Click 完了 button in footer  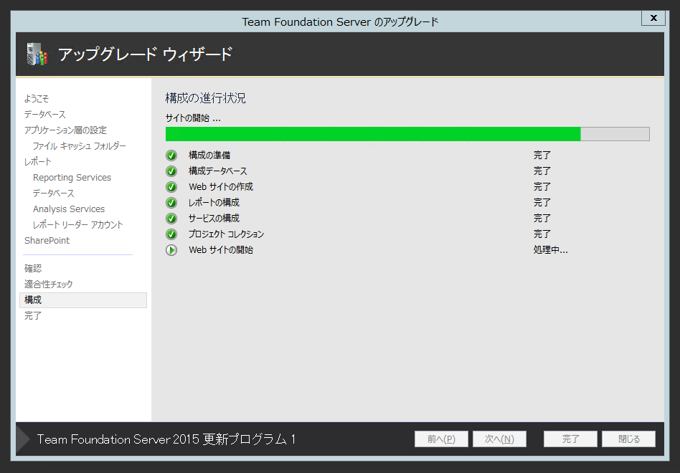(570, 439)
